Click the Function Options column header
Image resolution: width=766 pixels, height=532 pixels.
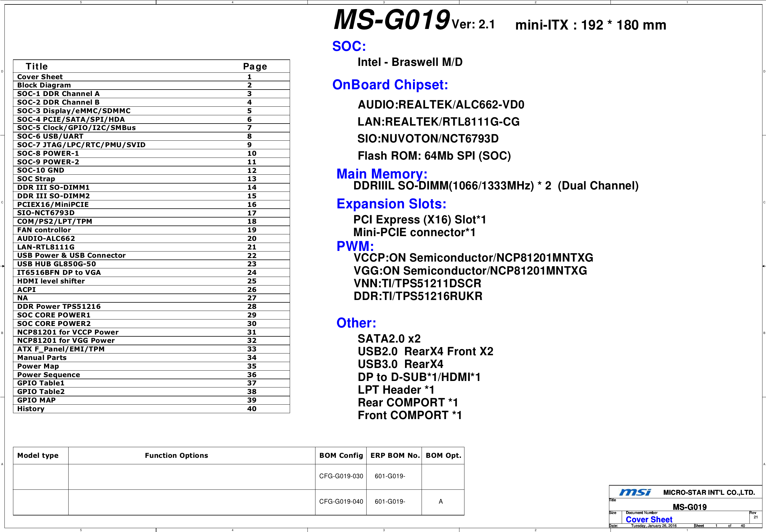tap(176, 455)
